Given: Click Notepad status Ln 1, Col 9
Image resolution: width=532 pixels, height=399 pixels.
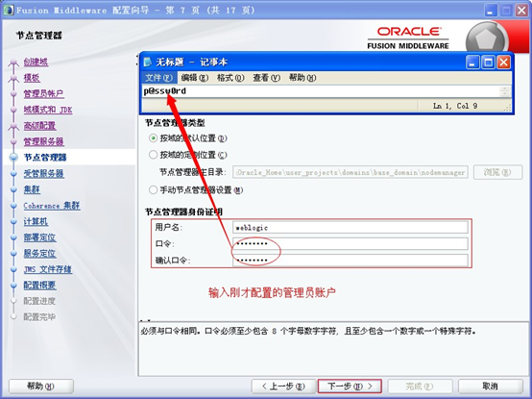Looking at the screenshot, I should (455, 106).
